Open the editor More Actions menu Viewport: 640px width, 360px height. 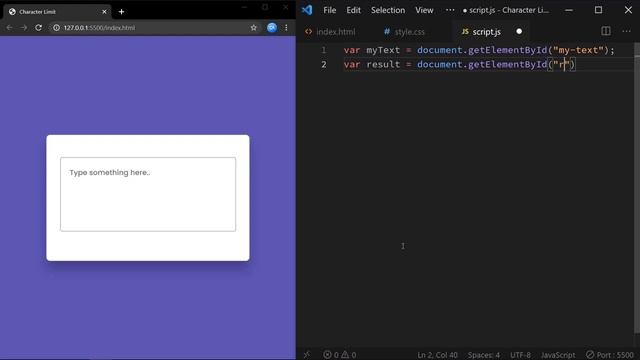click(x=626, y=31)
